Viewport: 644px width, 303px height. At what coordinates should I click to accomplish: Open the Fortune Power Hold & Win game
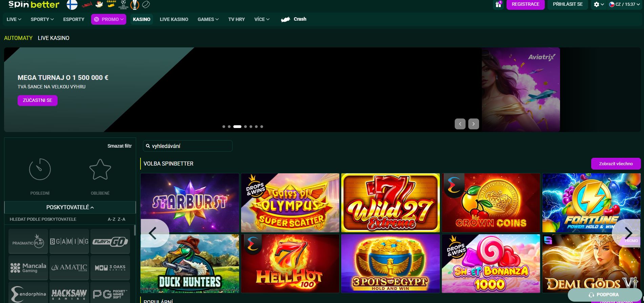pyautogui.click(x=591, y=203)
